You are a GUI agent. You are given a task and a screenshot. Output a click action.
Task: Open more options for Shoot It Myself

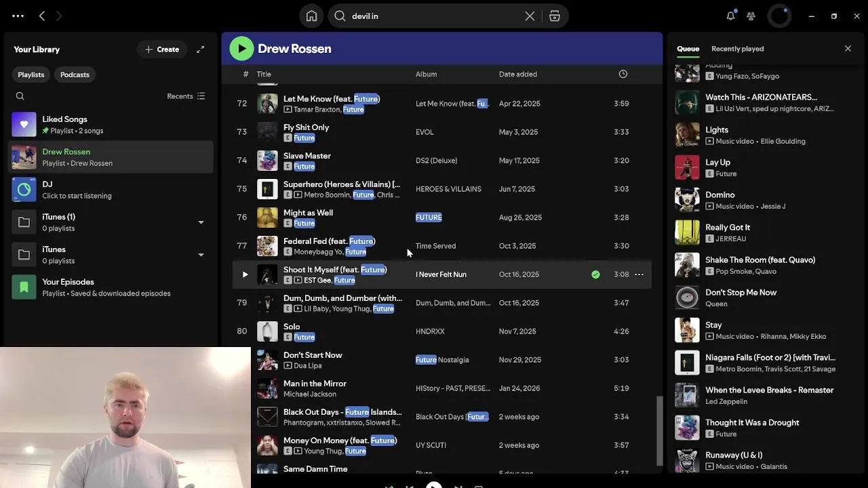click(x=639, y=274)
